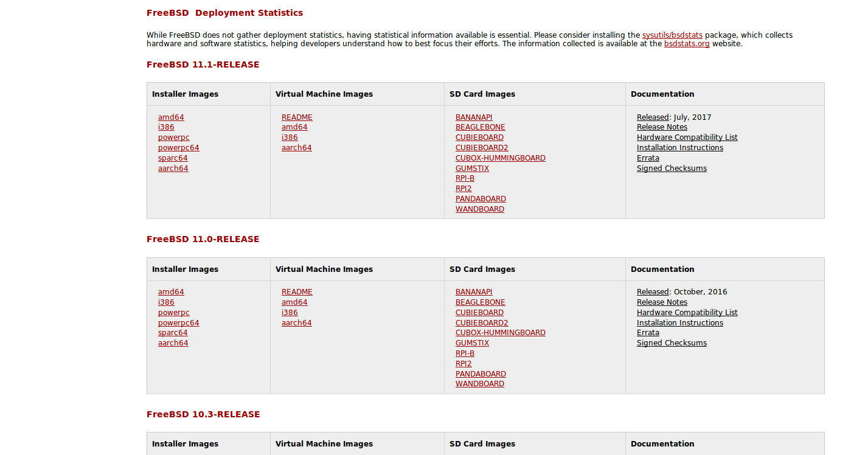Click 11.1-RELEASE RPI-B SD card link

(x=465, y=178)
